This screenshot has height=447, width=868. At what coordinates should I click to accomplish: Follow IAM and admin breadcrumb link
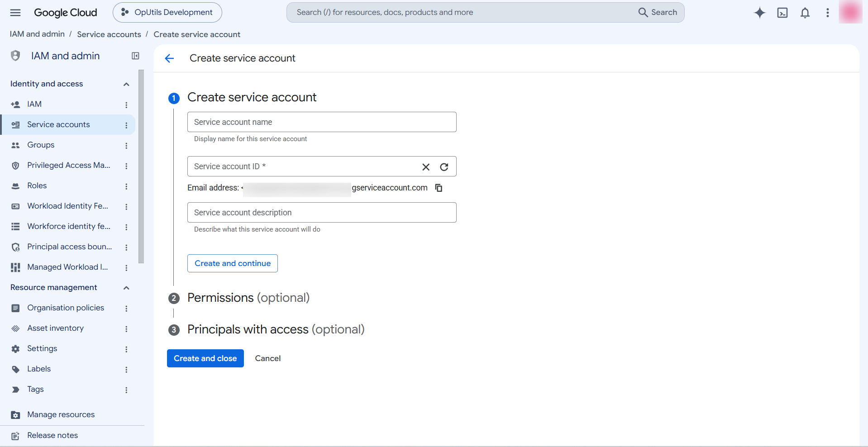37,34
